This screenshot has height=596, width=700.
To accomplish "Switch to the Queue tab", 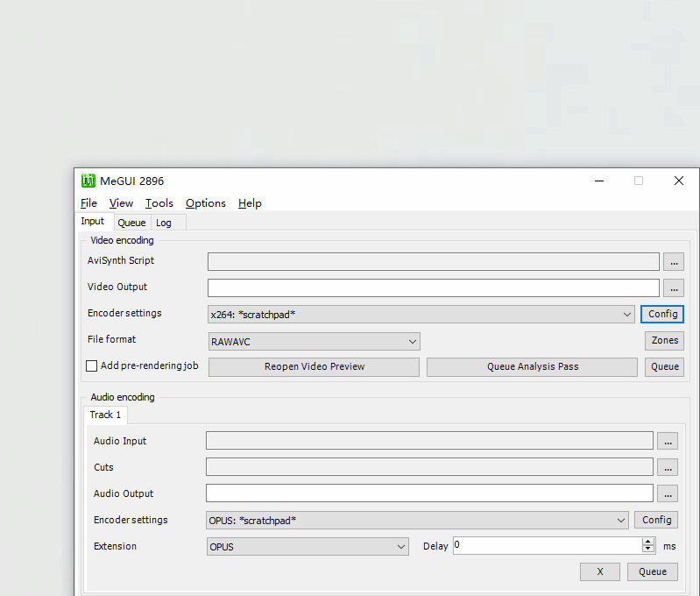I will click(x=131, y=223).
